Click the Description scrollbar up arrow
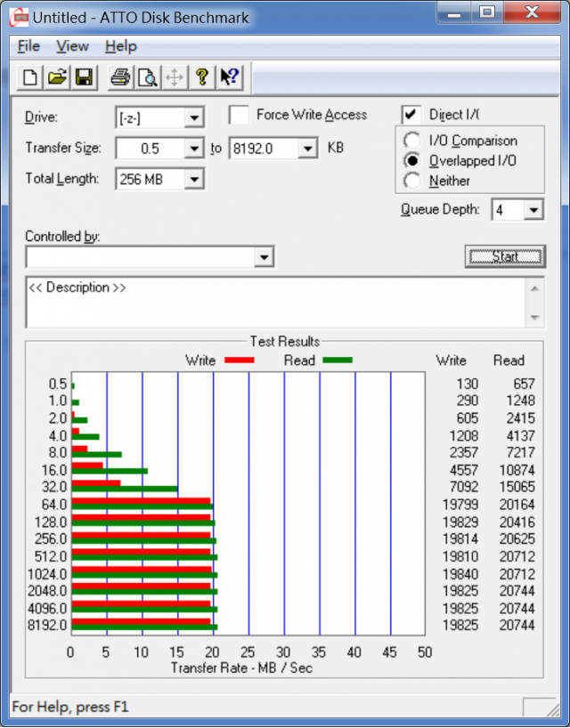 (x=534, y=288)
